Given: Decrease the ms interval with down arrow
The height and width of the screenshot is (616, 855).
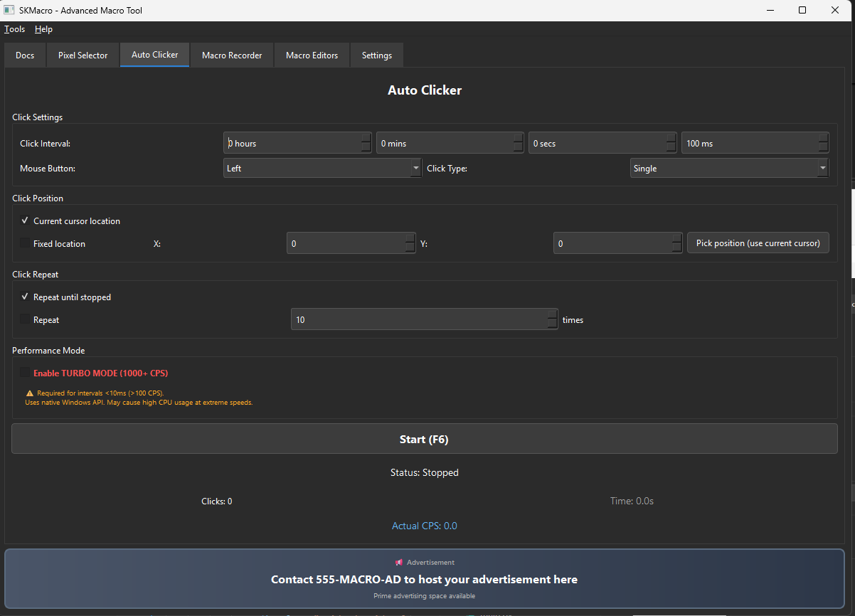Looking at the screenshot, I should click(x=823, y=148).
